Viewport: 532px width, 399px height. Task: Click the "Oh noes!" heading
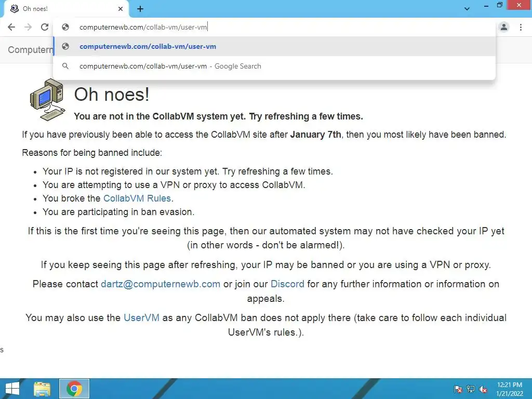112,95
